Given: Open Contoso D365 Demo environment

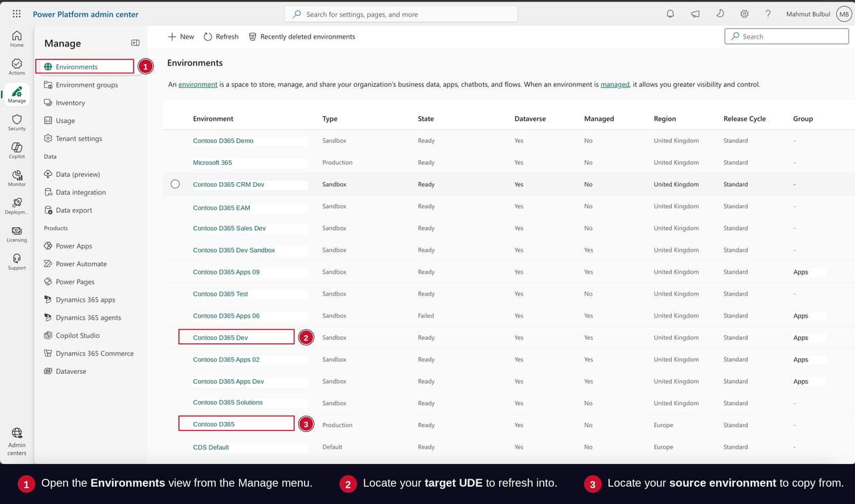Looking at the screenshot, I should (223, 141).
